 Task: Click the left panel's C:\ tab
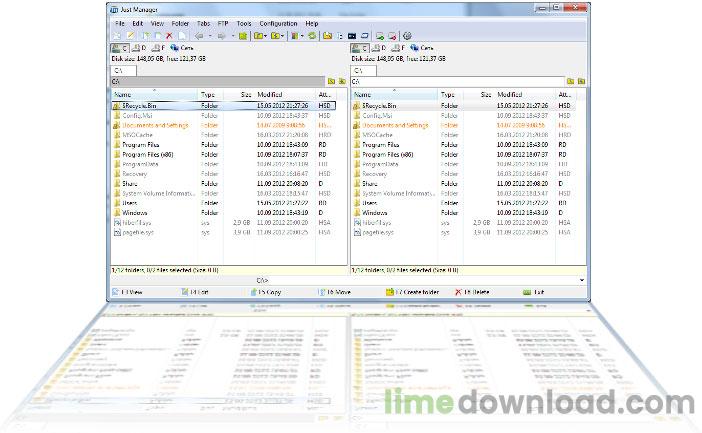click(x=119, y=70)
